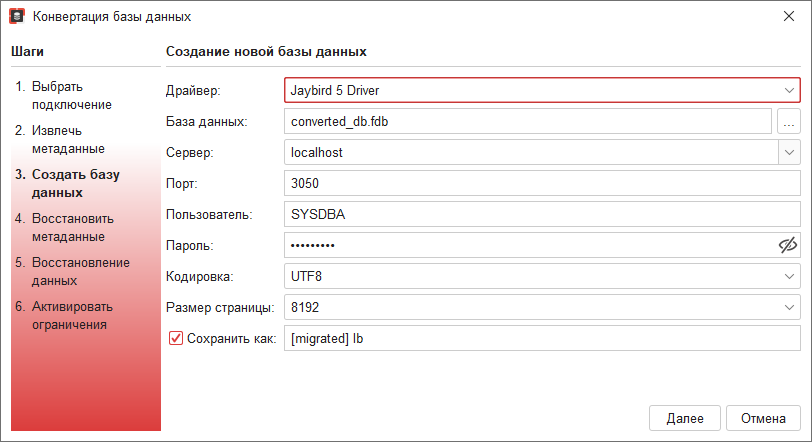Click the Отмена button
Screen dimensions: 812x442
(x=763, y=418)
